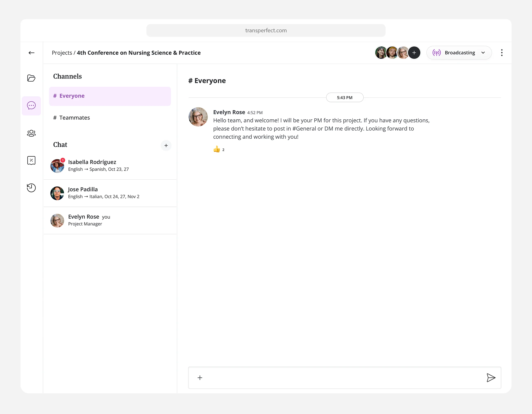This screenshot has width=532, height=414.
Task: Expand the Broadcasting dropdown
Action: (459, 53)
